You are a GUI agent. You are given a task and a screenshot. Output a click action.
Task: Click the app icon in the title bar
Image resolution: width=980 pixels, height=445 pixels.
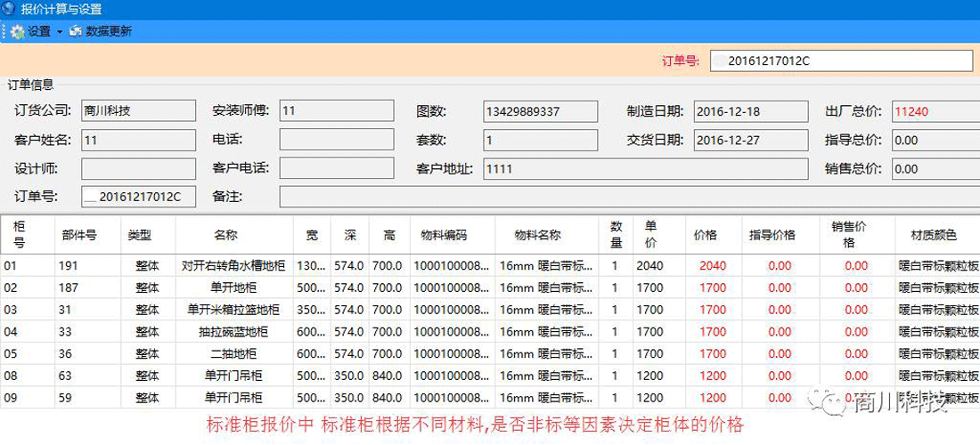(9, 9)
